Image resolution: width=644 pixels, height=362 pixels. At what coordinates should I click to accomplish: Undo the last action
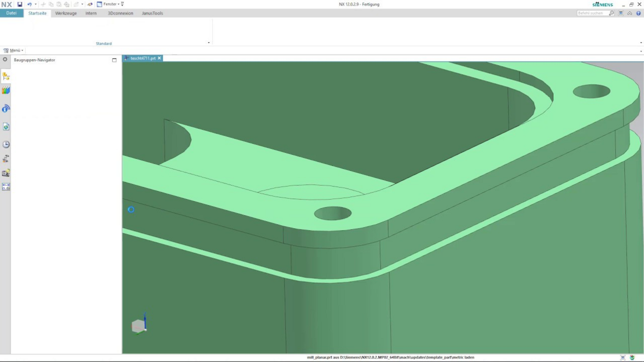point(30,4)
